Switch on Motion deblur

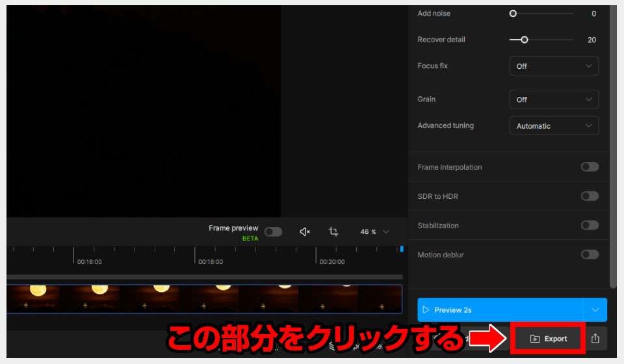click(590, 255)
